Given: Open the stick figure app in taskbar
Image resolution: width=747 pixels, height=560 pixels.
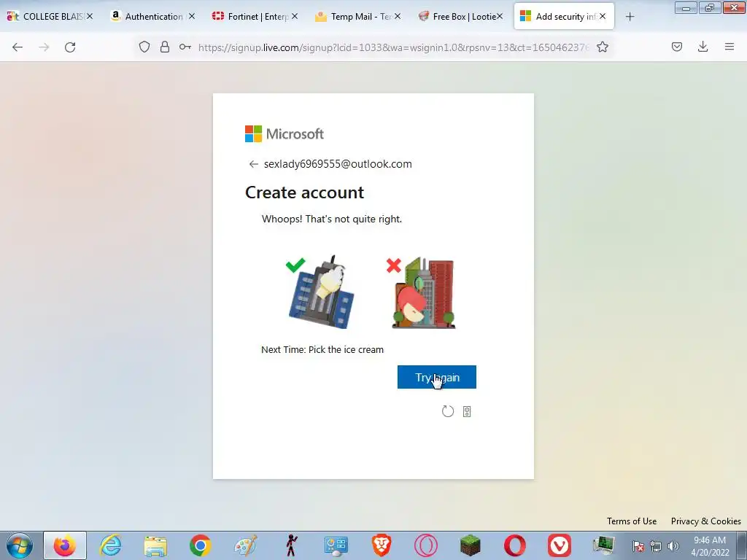Looking at the screenshot, I should coord(291,545).
